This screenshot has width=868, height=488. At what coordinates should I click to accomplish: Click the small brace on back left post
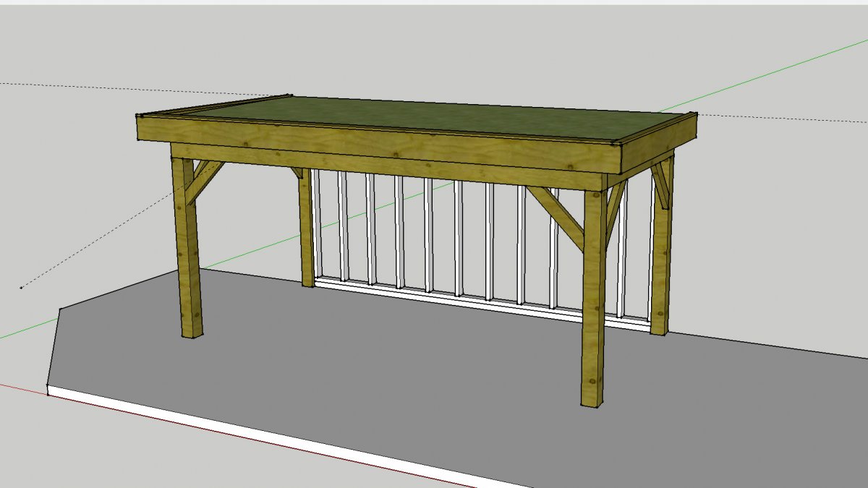(x=297, y=174)
